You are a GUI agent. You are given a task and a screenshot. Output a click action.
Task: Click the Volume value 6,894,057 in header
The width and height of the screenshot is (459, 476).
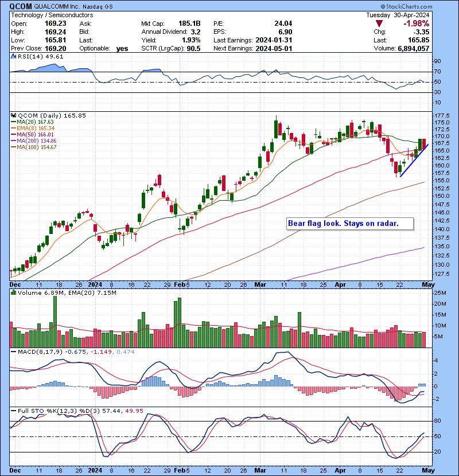pos(414,49)
